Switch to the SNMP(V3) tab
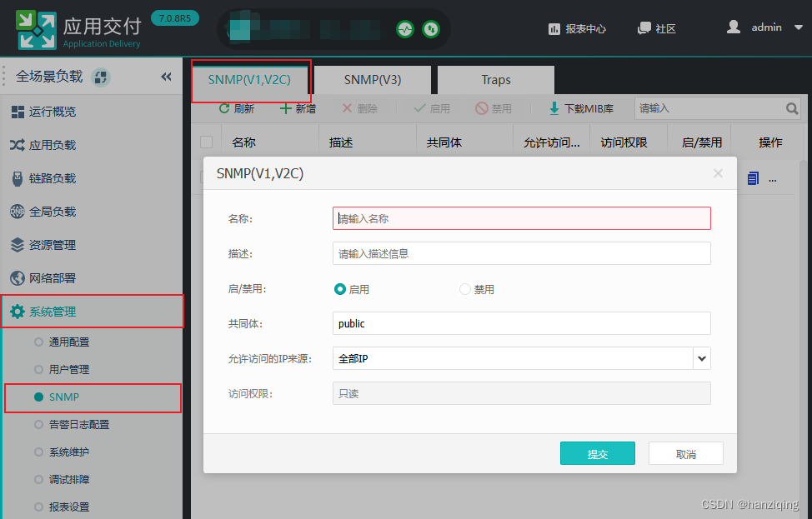 click(373, 80)
